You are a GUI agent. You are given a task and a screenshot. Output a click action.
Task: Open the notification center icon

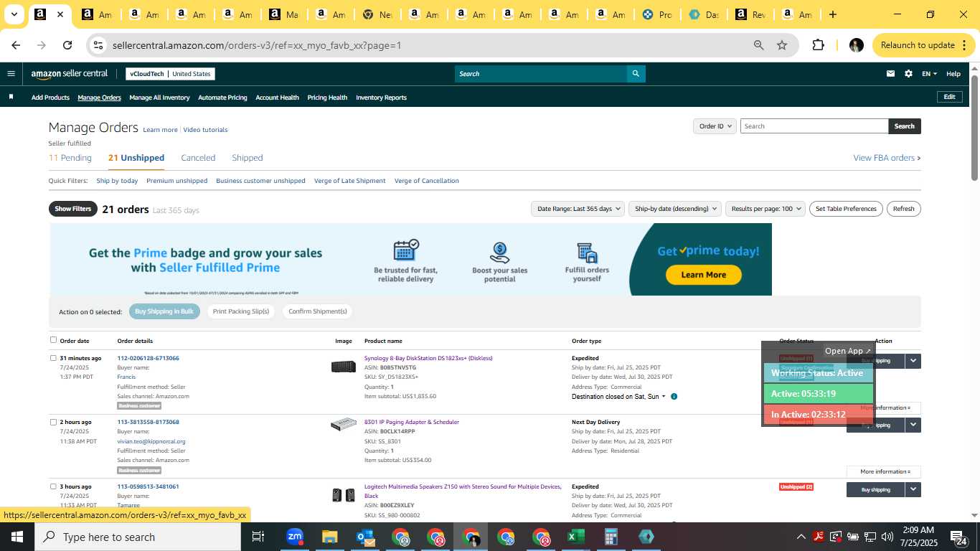pos(959,537)
